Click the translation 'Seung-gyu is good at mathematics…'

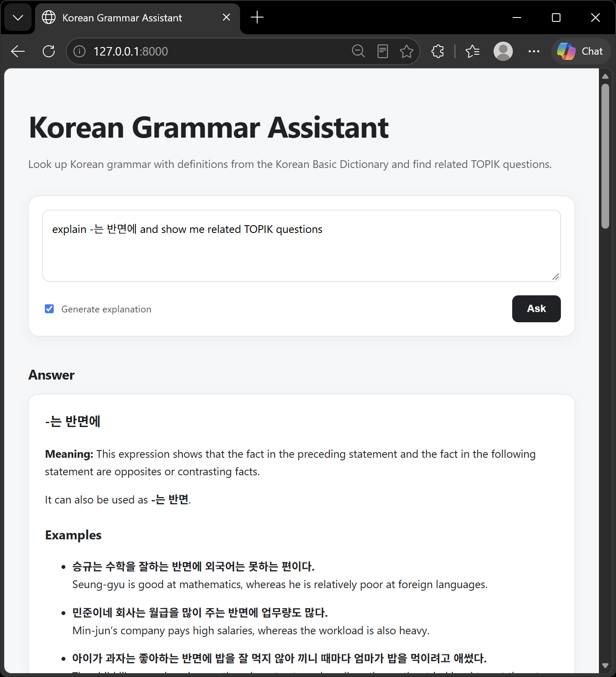[x=280, y=584]
